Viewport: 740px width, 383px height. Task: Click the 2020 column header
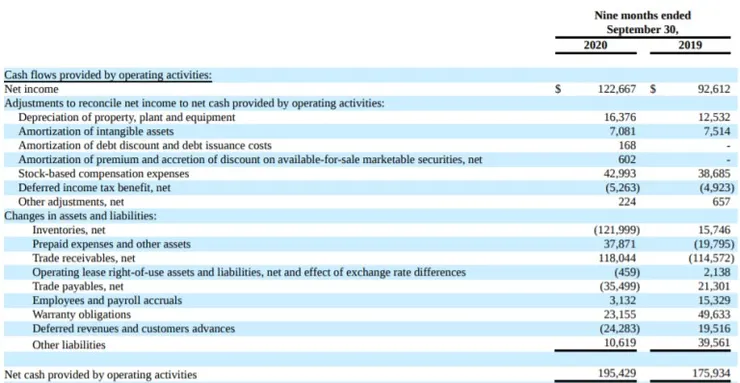tap(596, 45)
